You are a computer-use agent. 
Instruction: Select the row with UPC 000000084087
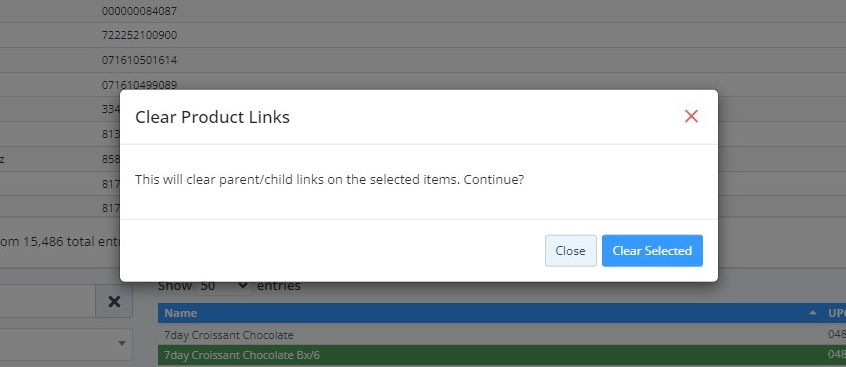tap(423, 11)
